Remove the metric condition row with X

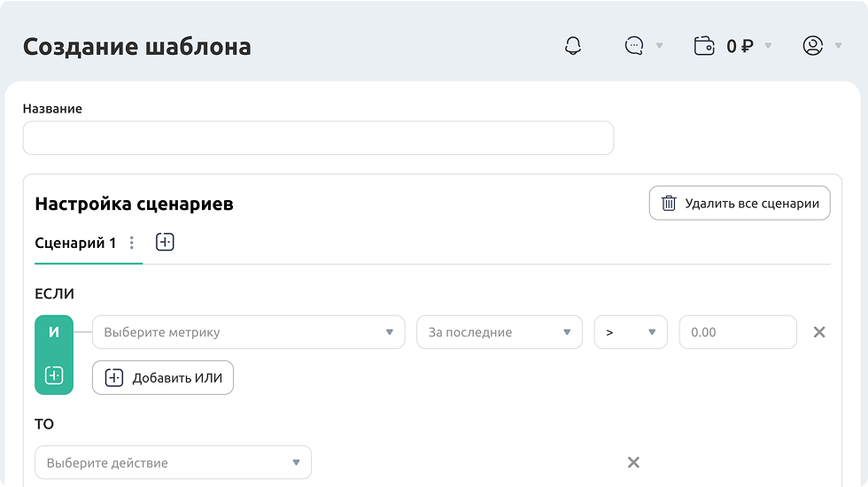coord(819,332)
